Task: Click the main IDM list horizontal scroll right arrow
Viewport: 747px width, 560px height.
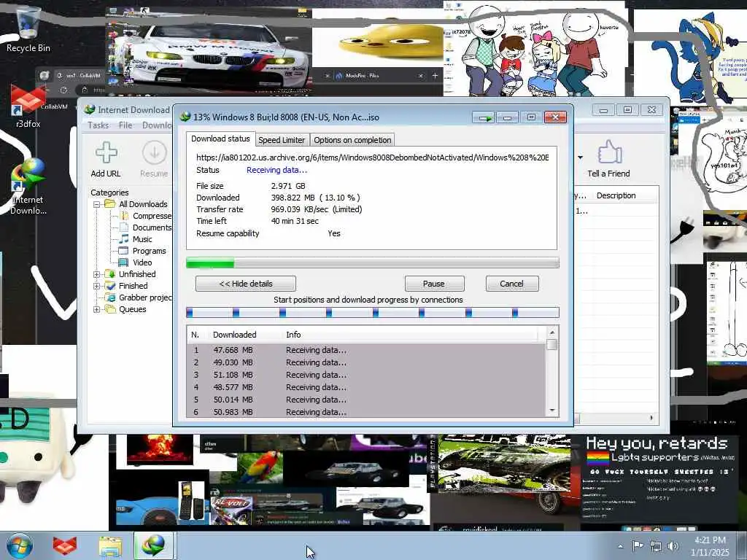Action: tap(651, 418)
